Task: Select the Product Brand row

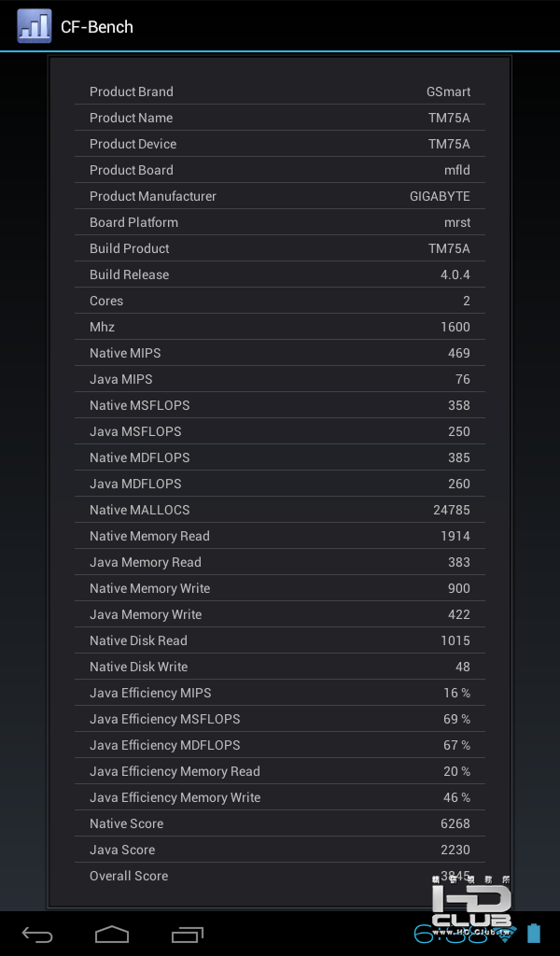Action: 280,91
